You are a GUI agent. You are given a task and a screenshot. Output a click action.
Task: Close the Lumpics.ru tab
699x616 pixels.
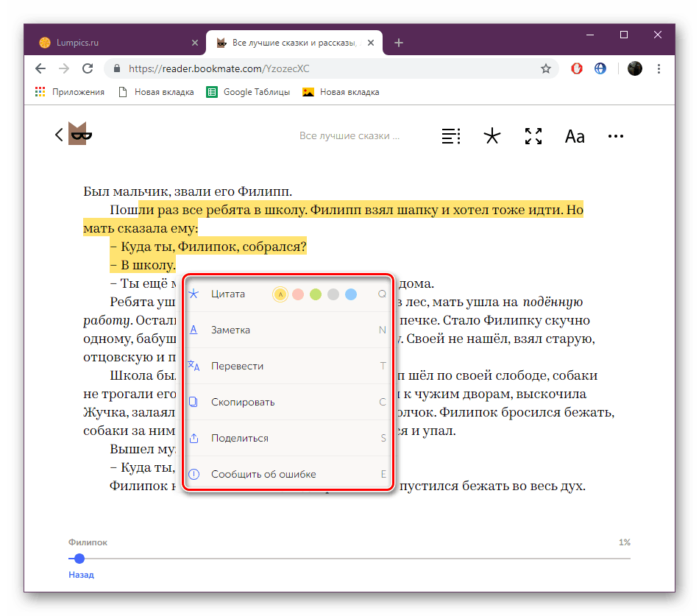tap(195, 43)
